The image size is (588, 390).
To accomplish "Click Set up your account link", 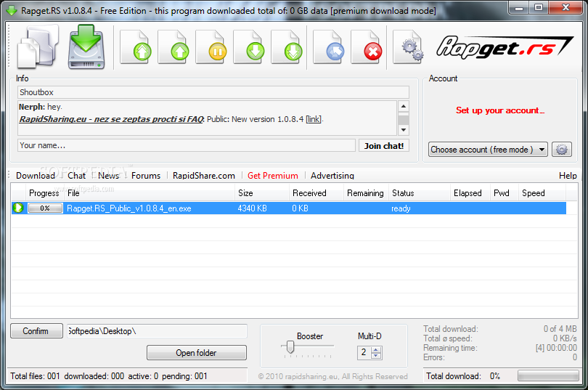I will [x=500, y=110].
